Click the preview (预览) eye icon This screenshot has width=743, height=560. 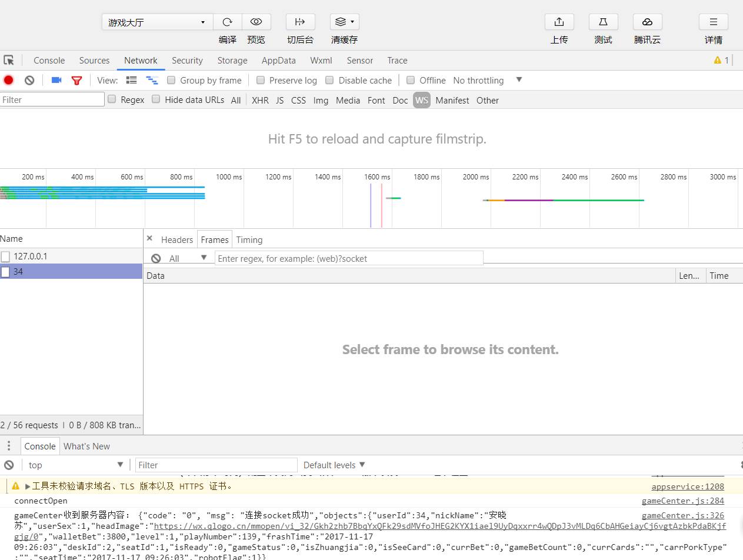click(256, 22)
